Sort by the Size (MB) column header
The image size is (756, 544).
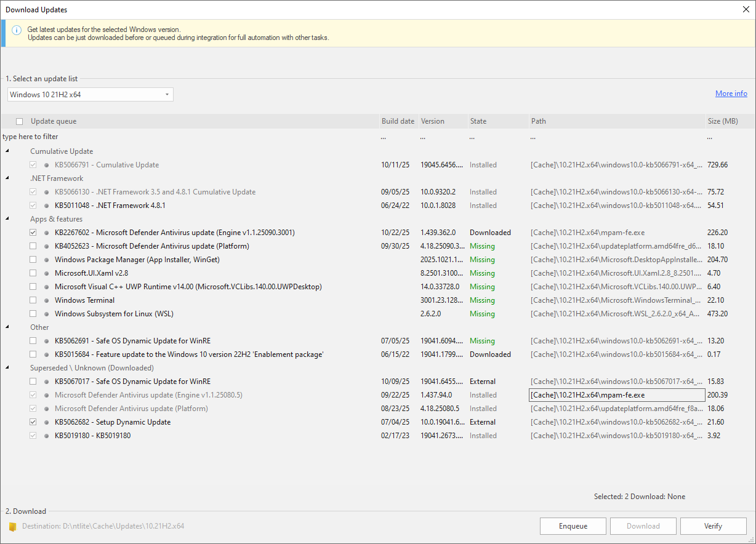coord(723,121)
